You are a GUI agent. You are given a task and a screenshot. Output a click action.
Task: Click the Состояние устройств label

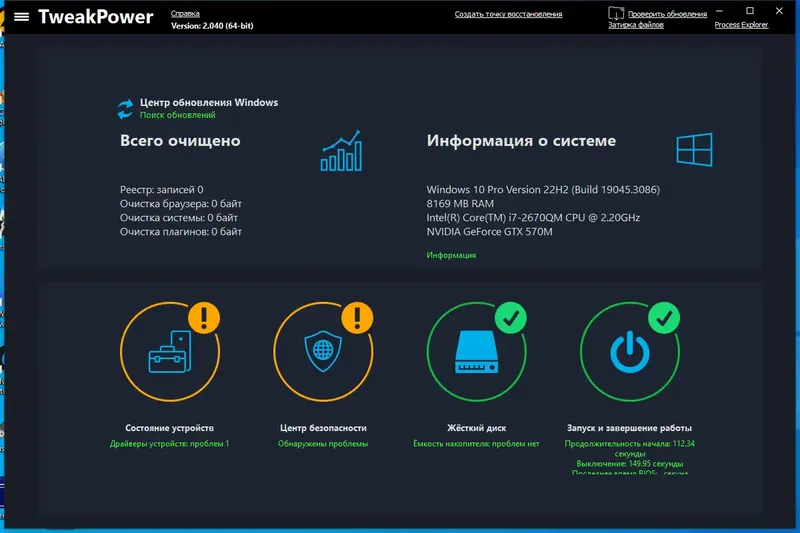coord(169,428)
